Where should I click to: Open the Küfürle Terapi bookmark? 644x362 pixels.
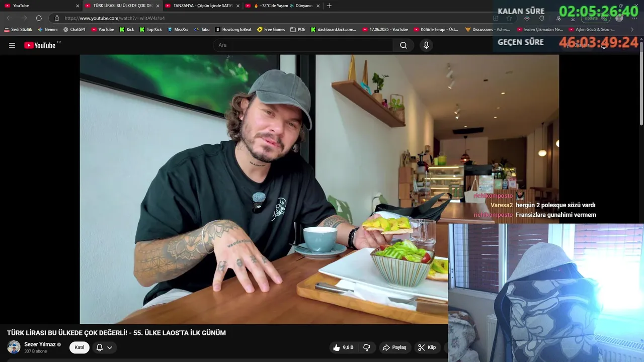click(x=436, y=30)
